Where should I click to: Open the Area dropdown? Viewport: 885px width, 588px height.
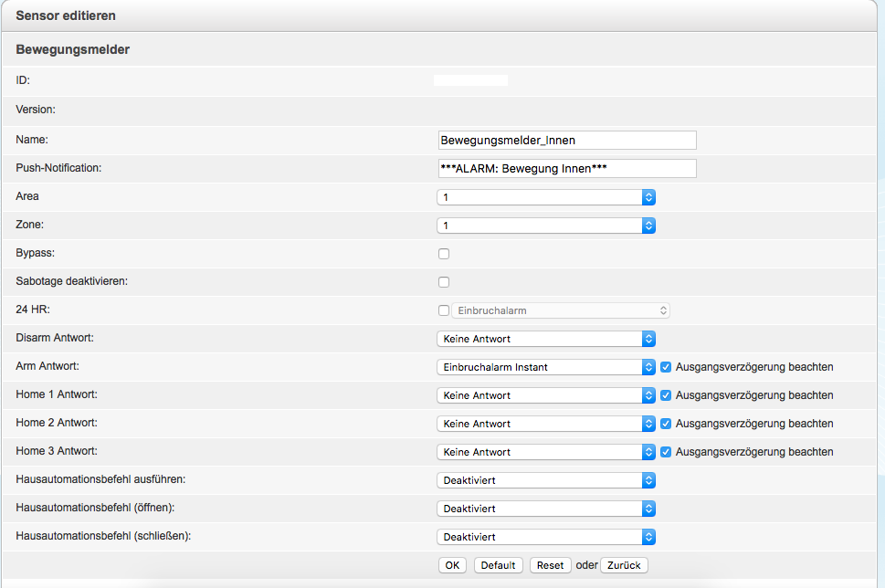[546, 197]
